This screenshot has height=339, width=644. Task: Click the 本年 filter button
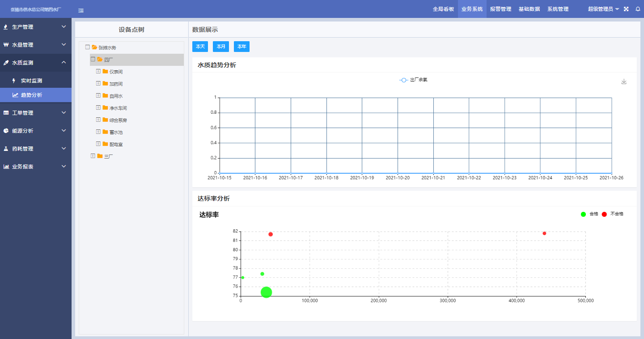tap(241, 47)
